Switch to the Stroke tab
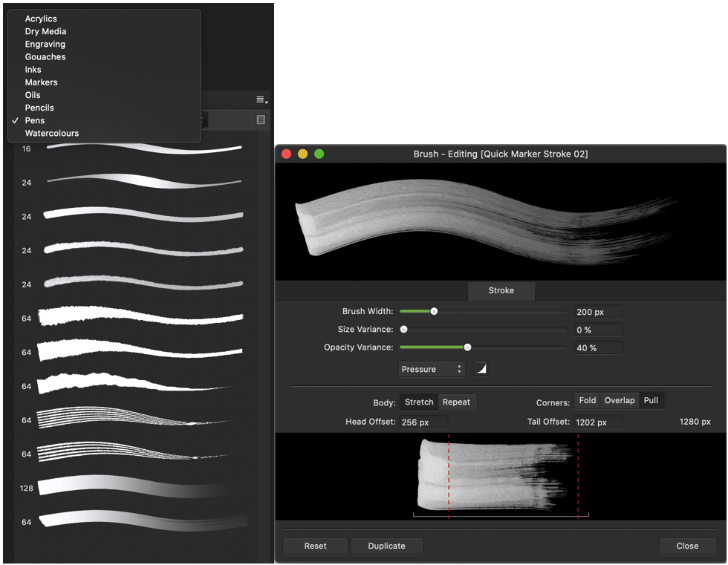 tap(501, 290)
